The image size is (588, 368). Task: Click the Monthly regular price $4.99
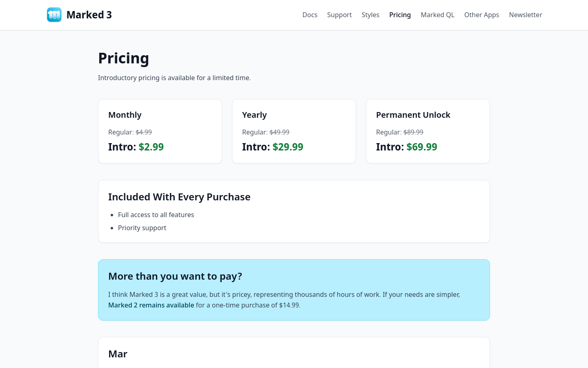point(144,132)
